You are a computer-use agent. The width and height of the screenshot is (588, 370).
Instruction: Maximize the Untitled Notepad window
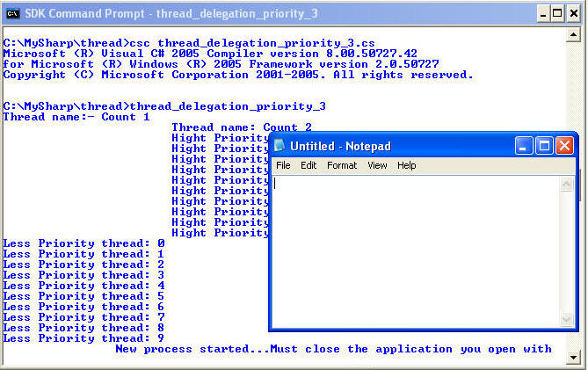(x=544, y=146)
